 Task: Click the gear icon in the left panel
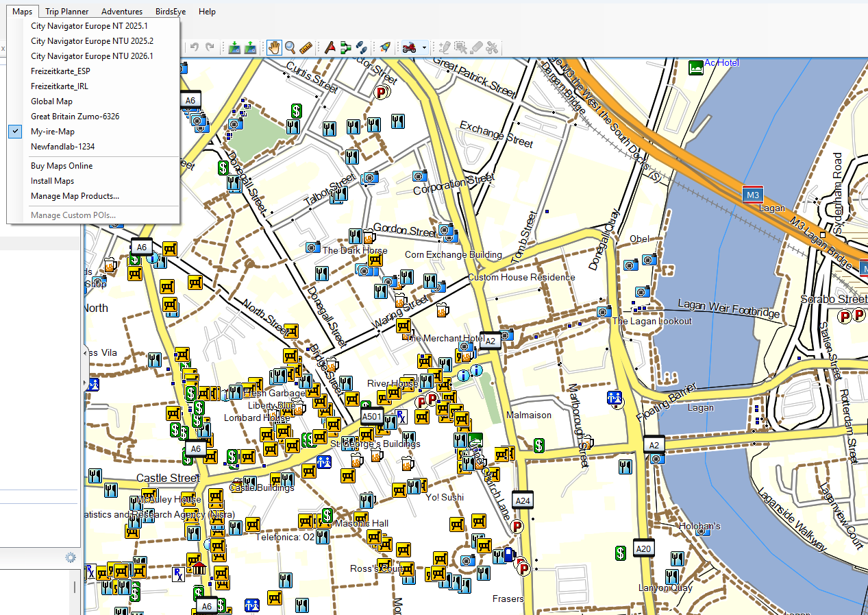(x=70, y=557)
